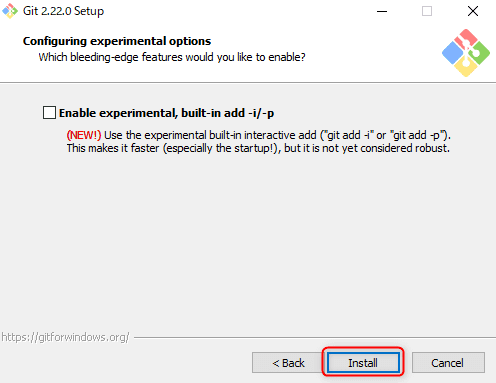This screenshot has width=496, height=383.
Task: Minimize the Git Setup window
Action: (x=382, y=11)
